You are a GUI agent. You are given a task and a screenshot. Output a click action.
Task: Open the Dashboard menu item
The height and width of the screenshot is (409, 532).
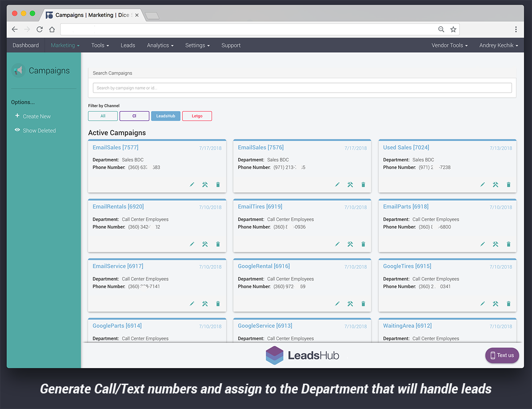26,45
